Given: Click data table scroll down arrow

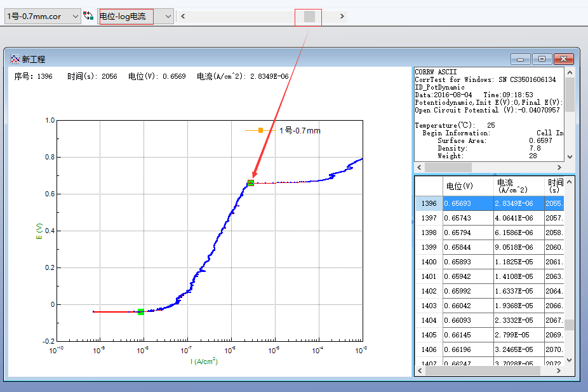Looking at the screenshot, I should pos(569,360).
